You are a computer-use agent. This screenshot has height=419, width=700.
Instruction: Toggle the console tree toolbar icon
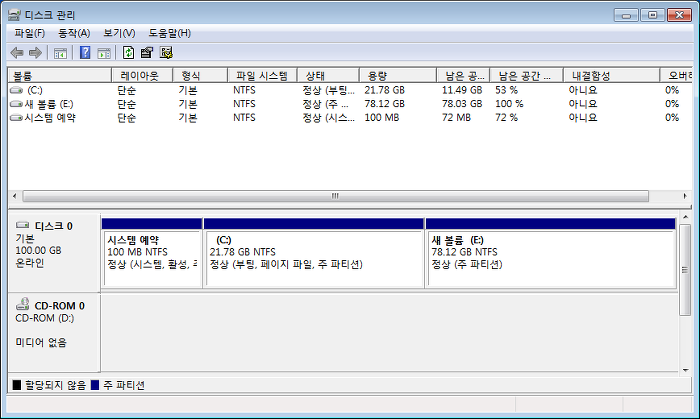pyautogui.click(x=60, y=53)
